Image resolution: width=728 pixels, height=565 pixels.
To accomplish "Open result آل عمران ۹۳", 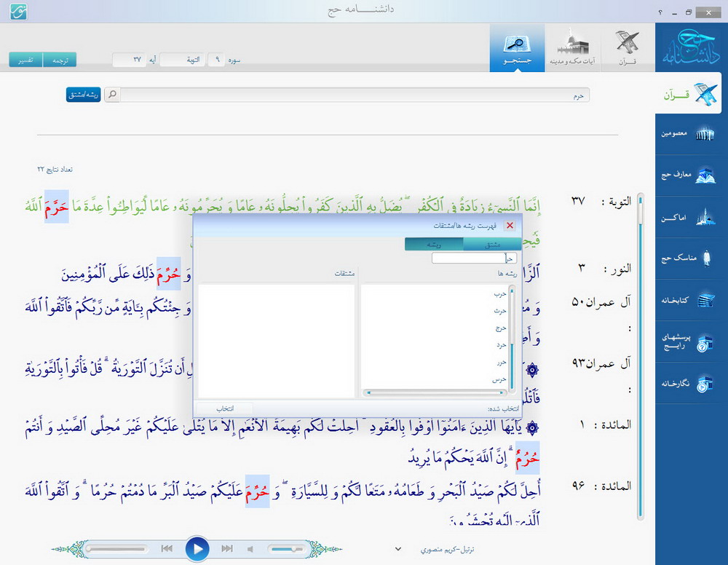I will pyautogui.click(x=601, y=363).
